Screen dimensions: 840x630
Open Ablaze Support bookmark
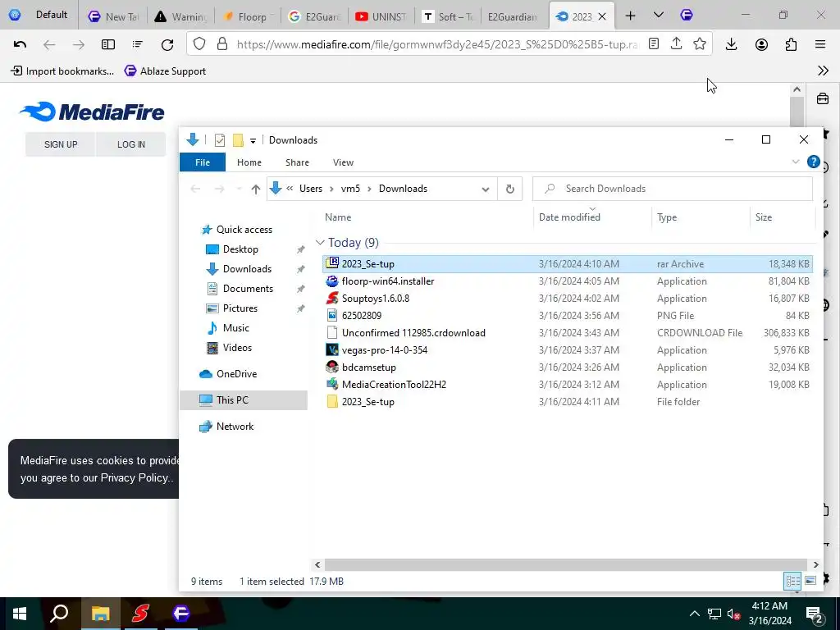(165, 71)
